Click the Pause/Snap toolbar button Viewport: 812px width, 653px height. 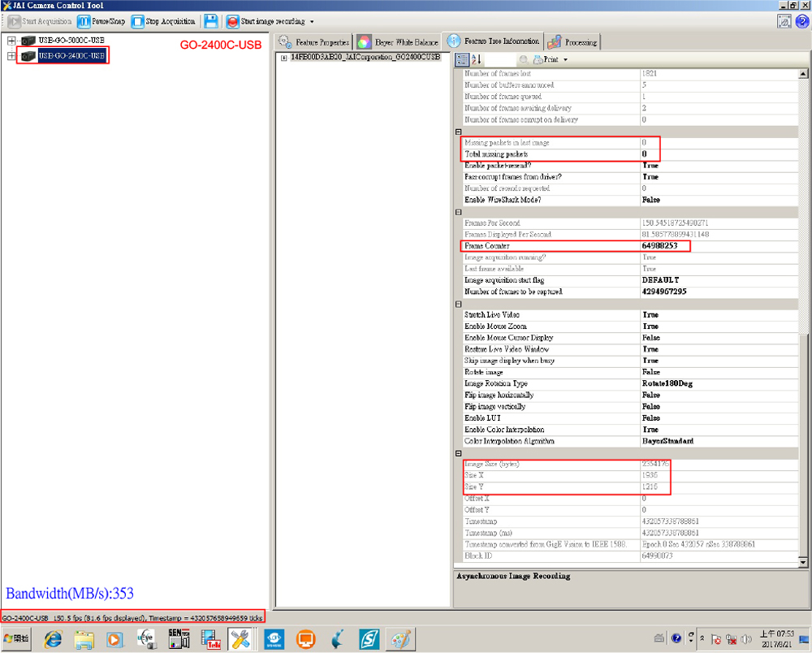tap(102, 21)
